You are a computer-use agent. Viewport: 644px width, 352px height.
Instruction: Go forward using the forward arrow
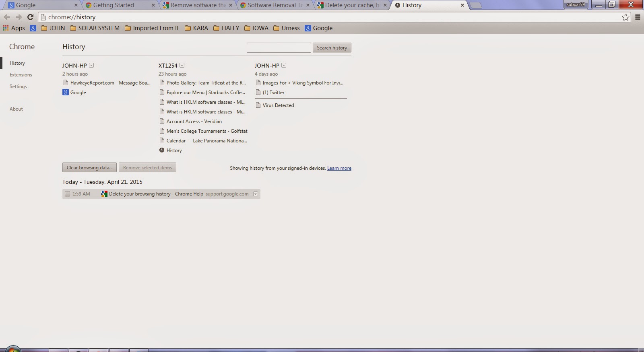[x=19, y=17]
